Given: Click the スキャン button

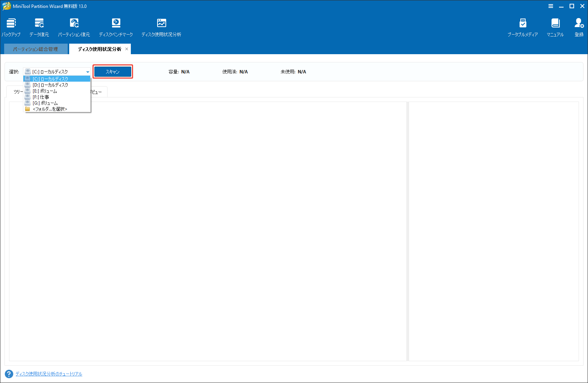Looking at the screenshot, I should coord(112,71).
